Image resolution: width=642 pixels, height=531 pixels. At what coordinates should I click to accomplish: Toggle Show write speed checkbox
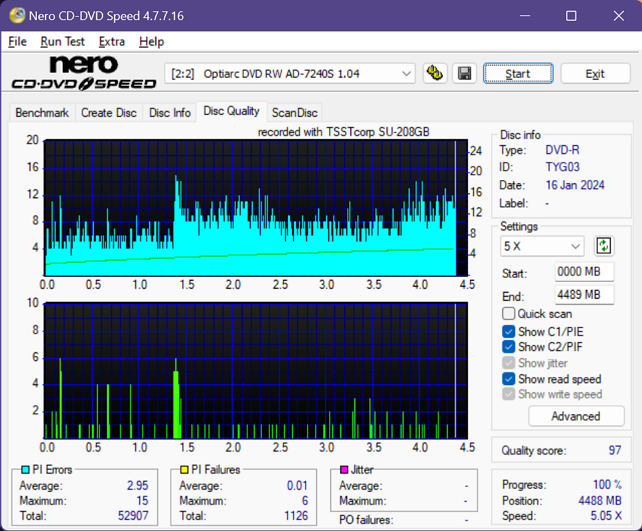pos(509,394)
